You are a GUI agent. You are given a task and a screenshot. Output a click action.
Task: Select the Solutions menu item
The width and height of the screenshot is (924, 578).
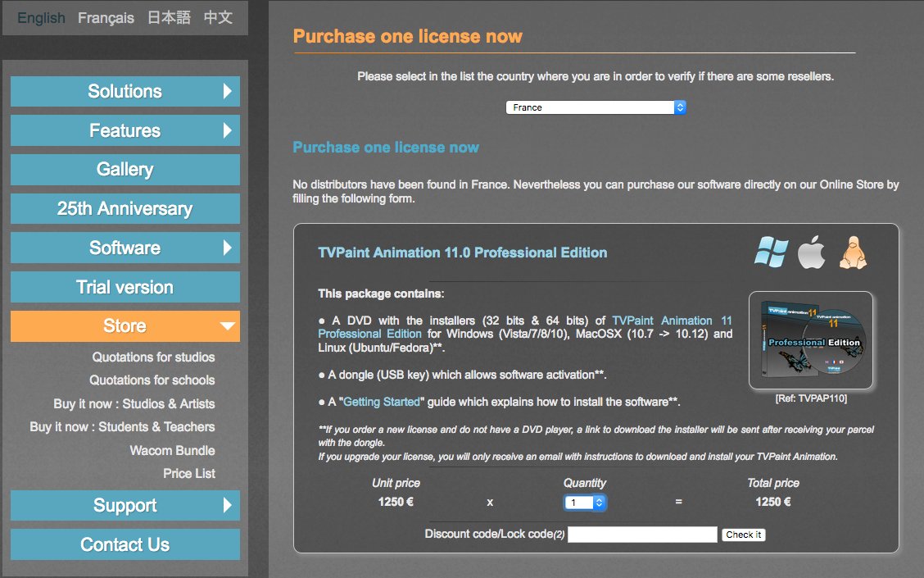tap(125, 92)
